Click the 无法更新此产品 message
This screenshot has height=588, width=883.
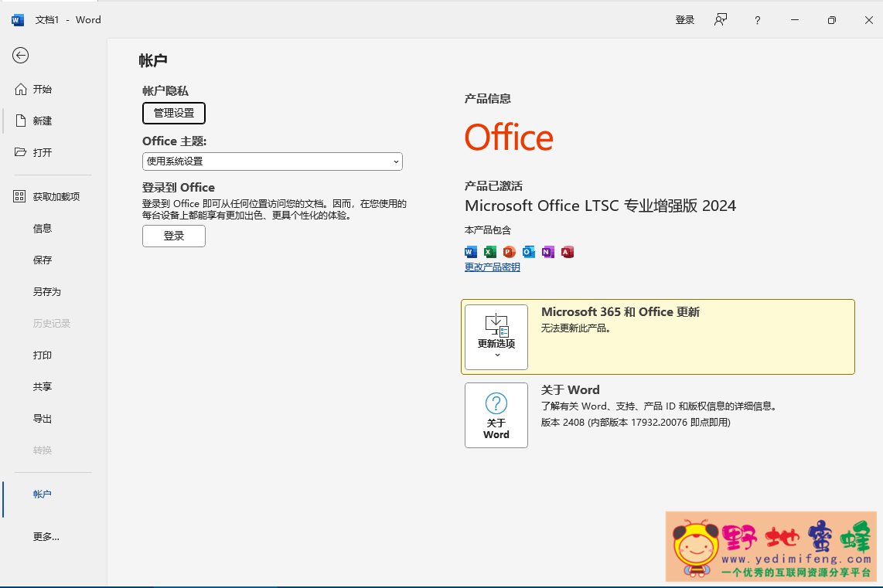[x=575, y=328]
